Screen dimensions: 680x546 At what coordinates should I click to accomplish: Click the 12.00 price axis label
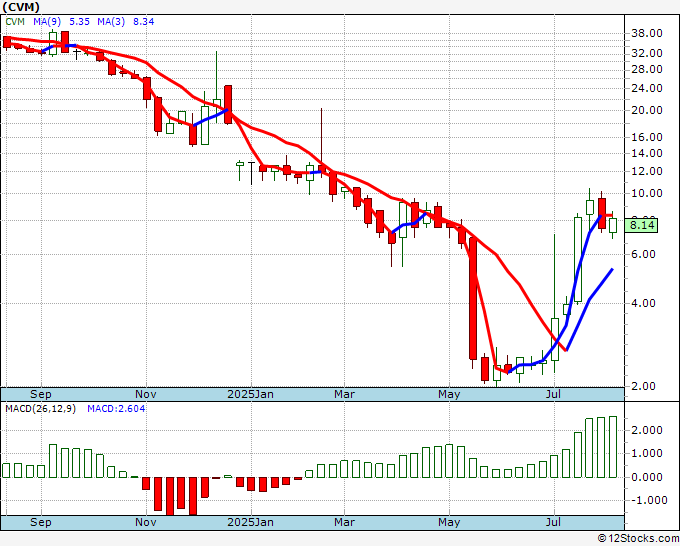tap(647, 172)
